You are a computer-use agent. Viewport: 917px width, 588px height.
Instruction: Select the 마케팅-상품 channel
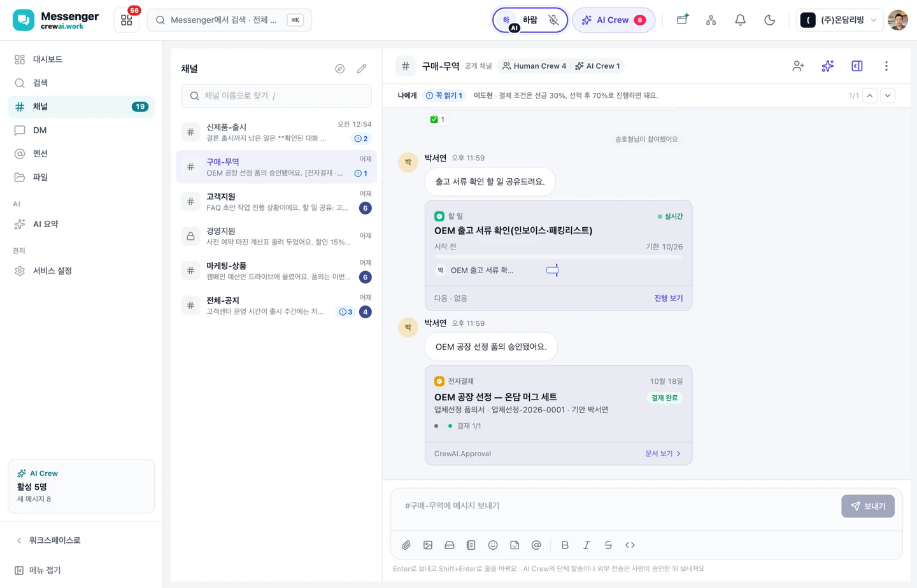(x=276, y=271)
